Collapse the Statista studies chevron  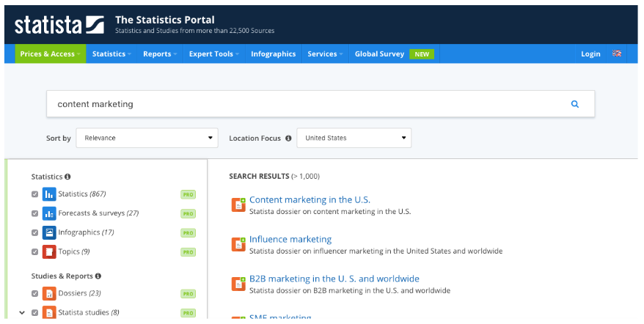click(x=22, y=313)
